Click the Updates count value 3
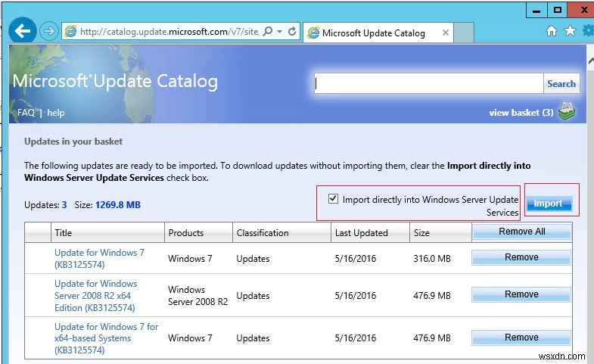 pos(64,205)
